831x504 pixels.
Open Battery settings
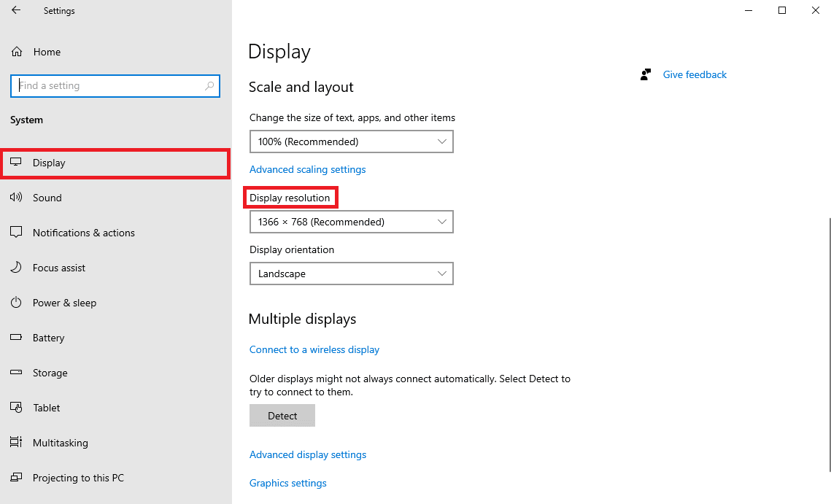pos(48,338)
